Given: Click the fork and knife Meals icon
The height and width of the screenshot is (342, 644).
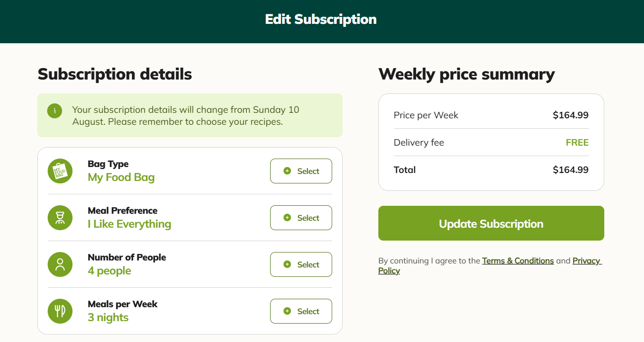Looking at the screenshot, I should (60, 311).
